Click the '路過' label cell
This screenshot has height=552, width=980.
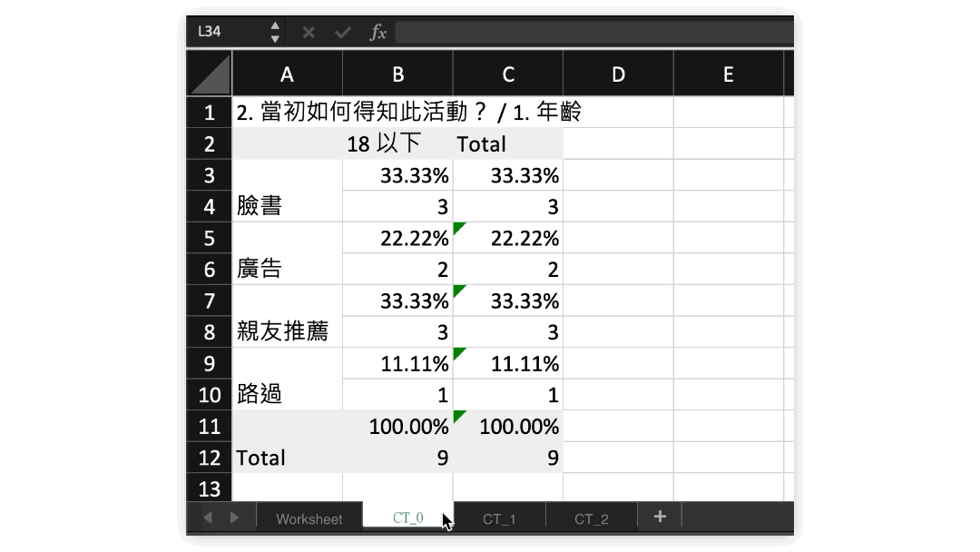[287, 379]
